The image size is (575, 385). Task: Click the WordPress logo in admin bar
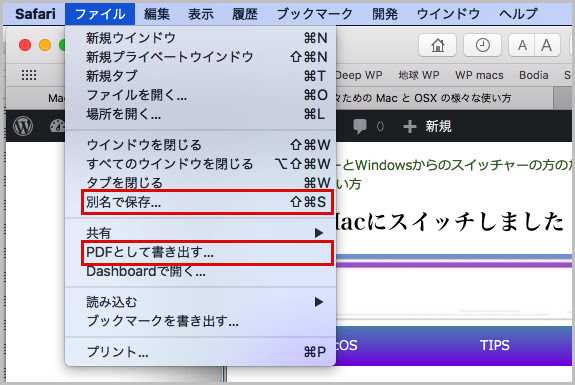point(23,126)
